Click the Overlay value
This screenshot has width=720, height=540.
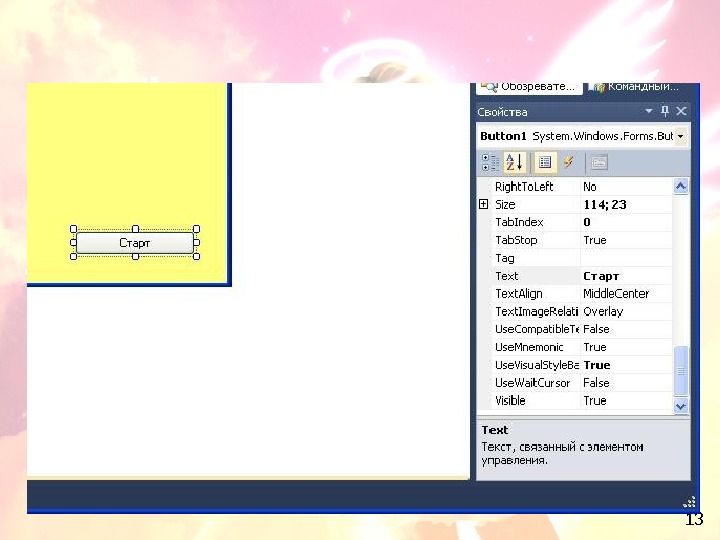tap(603, 312)
